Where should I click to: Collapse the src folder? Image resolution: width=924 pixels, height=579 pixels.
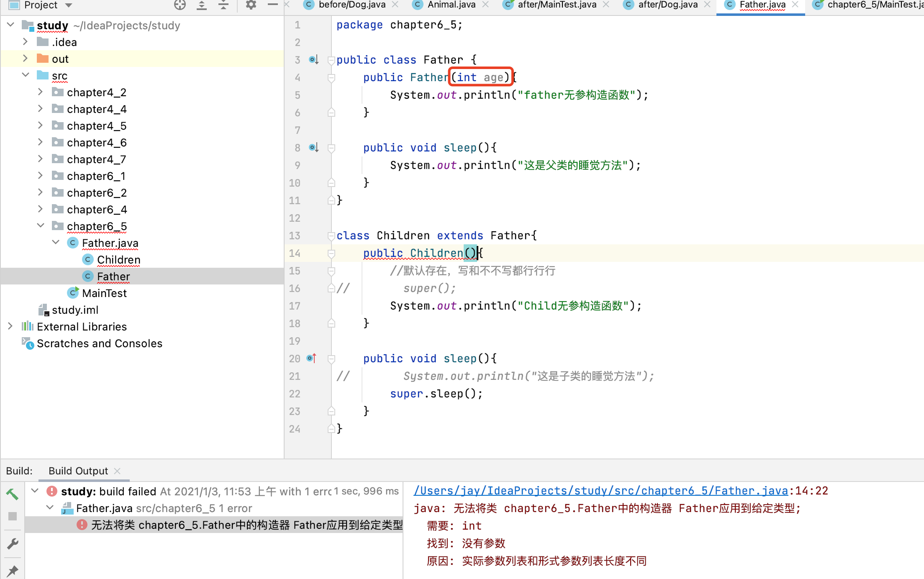pyautogui.click(x=25, y=75)
